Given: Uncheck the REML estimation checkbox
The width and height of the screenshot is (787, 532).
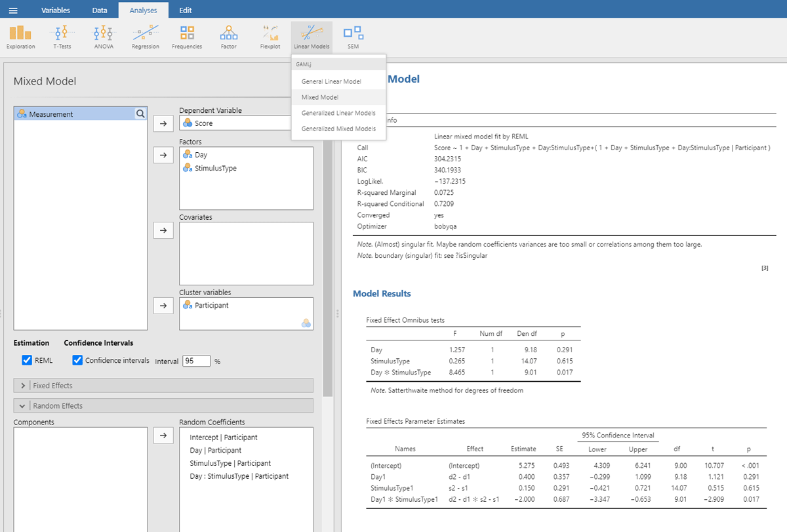Looking at the screenshot, I should click(27, 360).
